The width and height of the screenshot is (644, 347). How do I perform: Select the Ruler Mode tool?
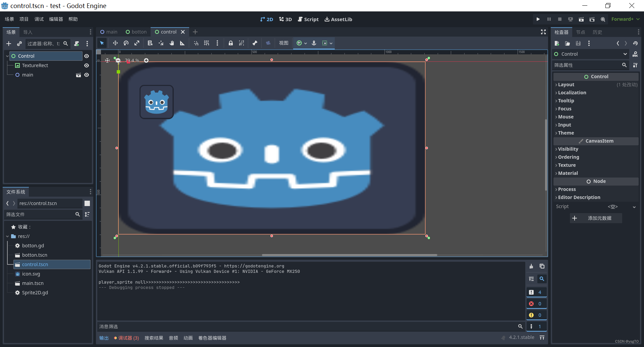182,43
